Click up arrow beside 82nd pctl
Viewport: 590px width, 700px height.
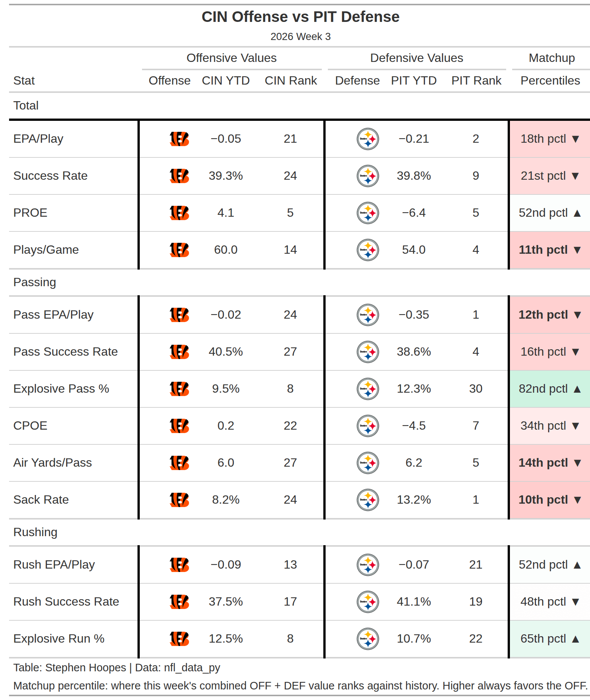coord(577,389)
